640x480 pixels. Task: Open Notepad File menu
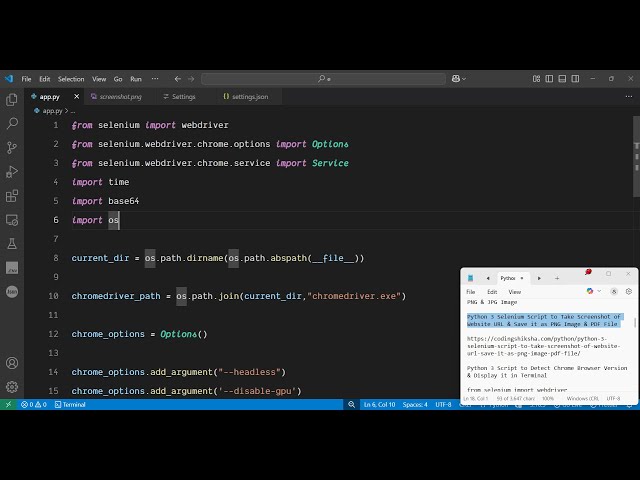471,292
